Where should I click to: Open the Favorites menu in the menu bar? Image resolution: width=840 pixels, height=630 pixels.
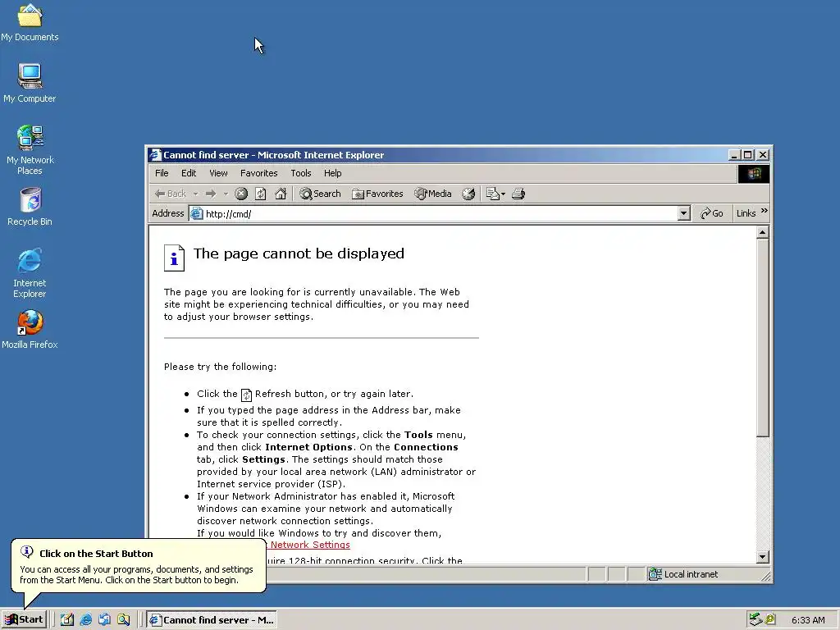pyautogui.click(x=258, y=173)
